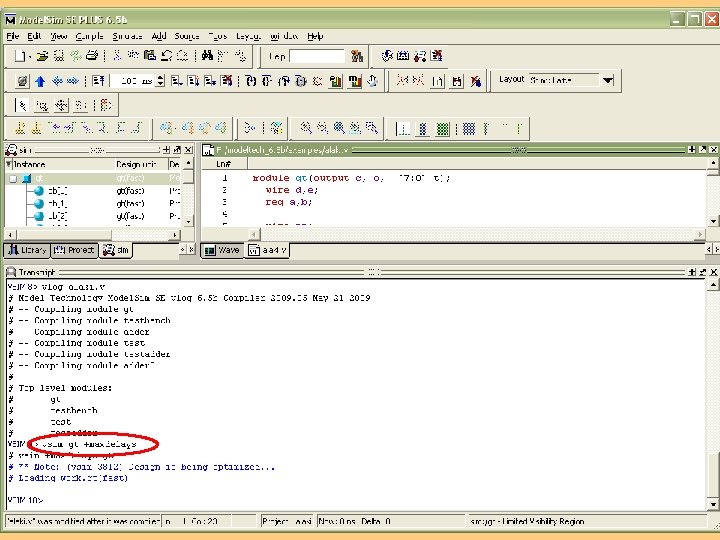Viewport: 720px width, 540px height.
Task: Click the Break simulation red X icon
Action: point(226,81)
